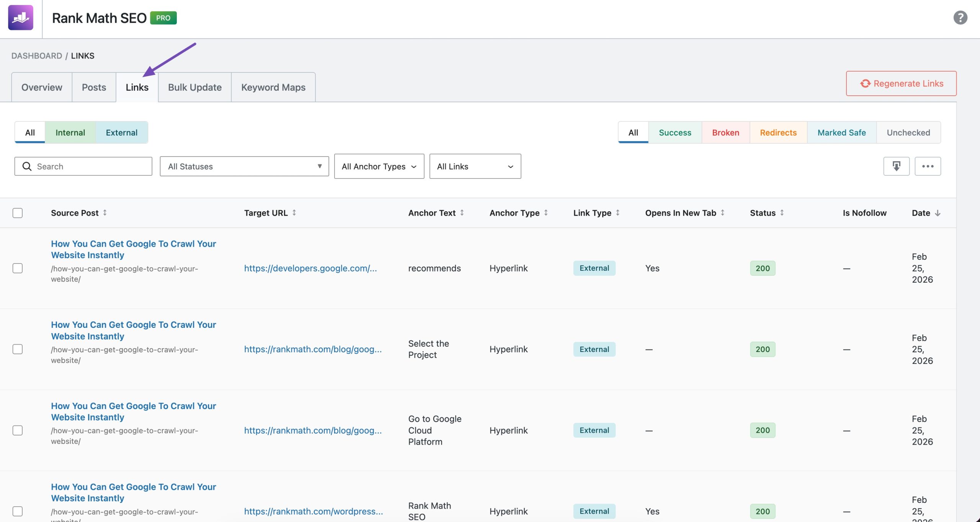Select the Internal links filter pill
This screenshot has height=522, width=980.
pos(70,132)
